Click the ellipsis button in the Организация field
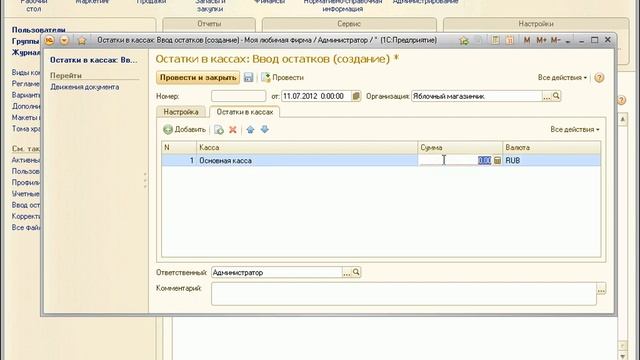This screenshot has width=640, height=360. point(547,96)
